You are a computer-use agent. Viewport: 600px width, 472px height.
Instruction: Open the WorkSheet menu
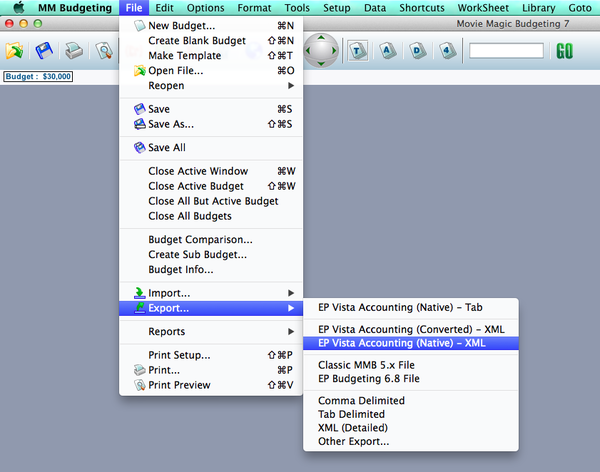pyautogui.click(x=483, y=8)
